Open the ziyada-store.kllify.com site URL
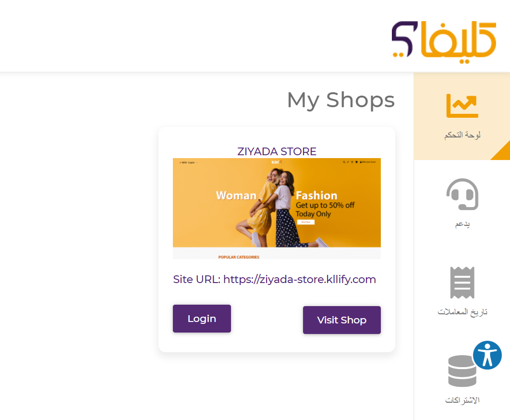Screen dimensions: 510x420 [x=300, y=279]
